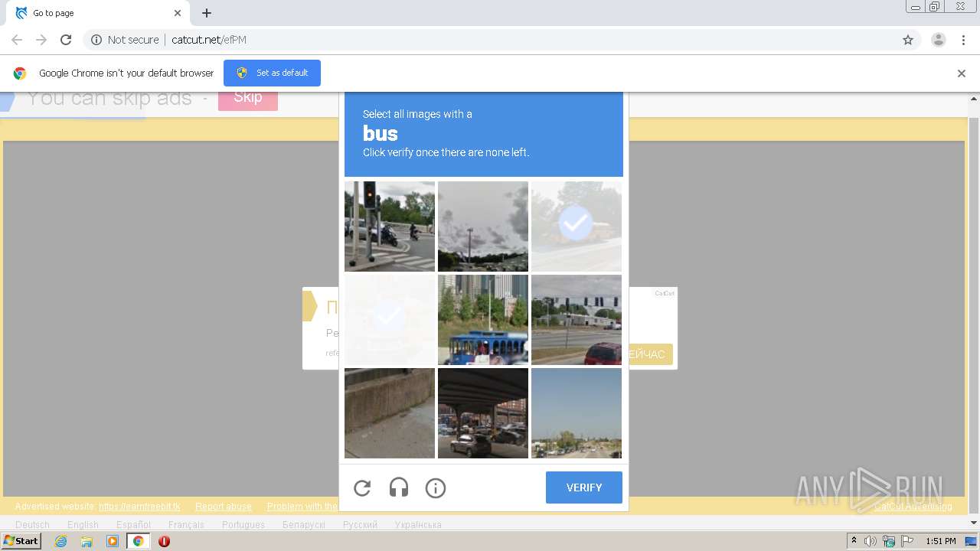Dismiss the default browser notification bar

pyautogui.click(x=962, y=73)
